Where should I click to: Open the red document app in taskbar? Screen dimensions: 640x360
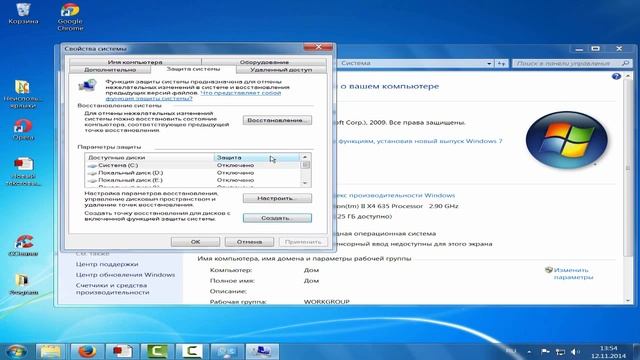(122, 351)
